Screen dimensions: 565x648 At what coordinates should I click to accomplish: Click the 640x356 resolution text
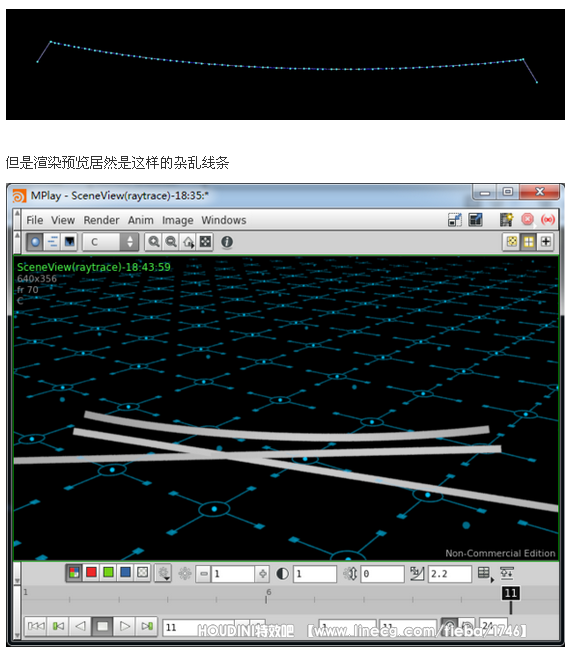[x=37, y=279]
